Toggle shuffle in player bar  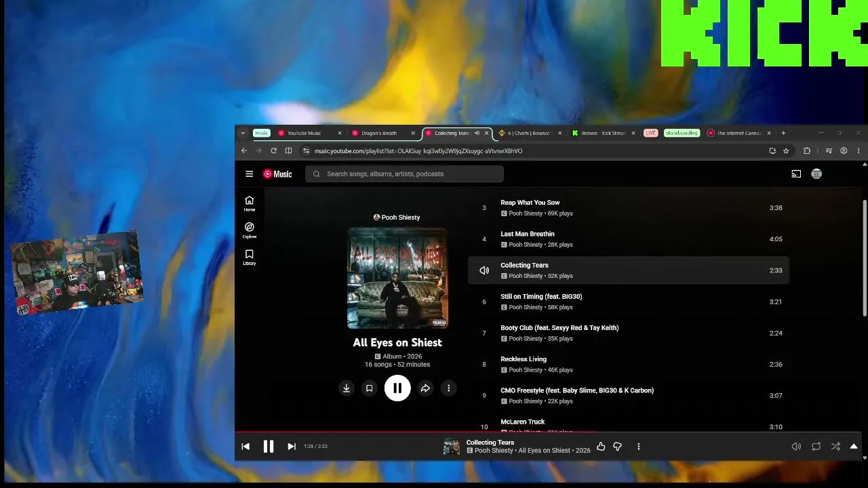pyautogui.click(x=835, y=447)
